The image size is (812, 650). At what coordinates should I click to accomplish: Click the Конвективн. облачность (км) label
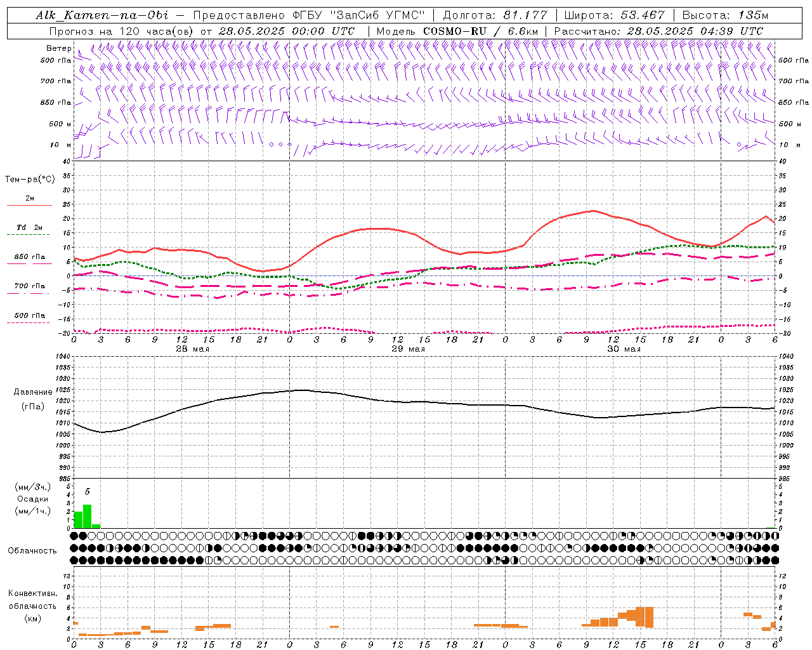click(x=32, y=606)
